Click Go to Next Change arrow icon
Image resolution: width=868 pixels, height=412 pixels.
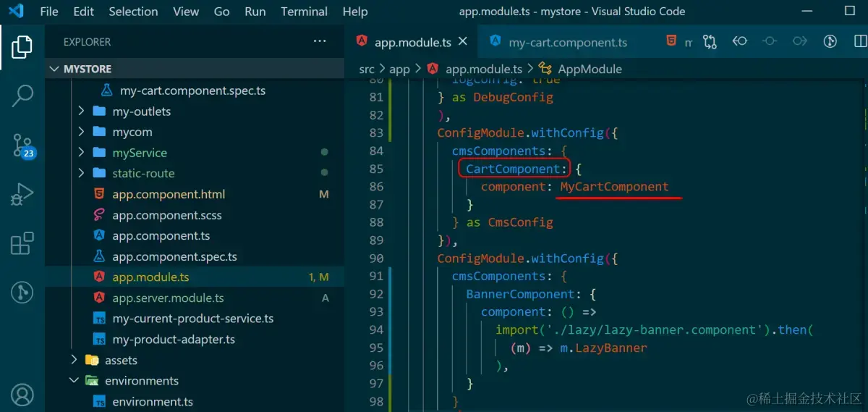pyautogui.click(x=799, y=42)
